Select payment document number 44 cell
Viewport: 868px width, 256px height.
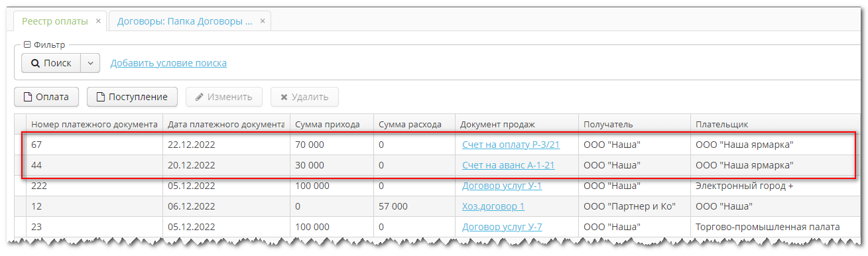click(94, 165)
